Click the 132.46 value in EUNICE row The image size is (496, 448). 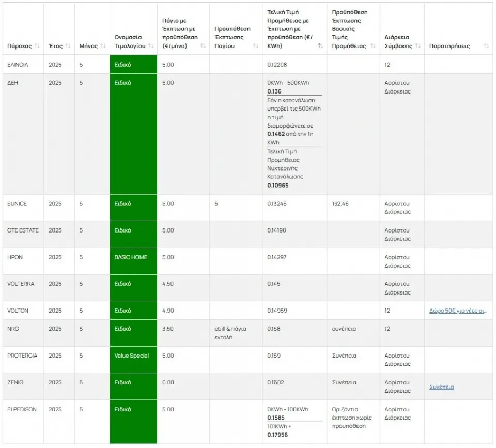coord(340,204)
